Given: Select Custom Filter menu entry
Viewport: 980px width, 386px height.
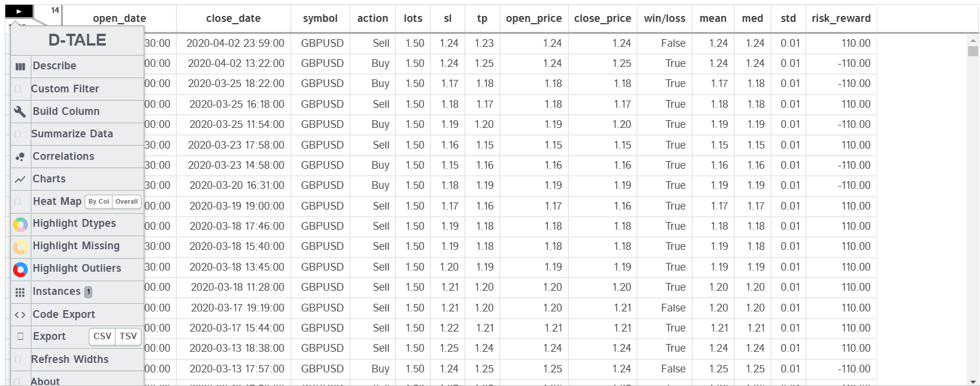Looking at the screenshot, I should click(65, 89).
